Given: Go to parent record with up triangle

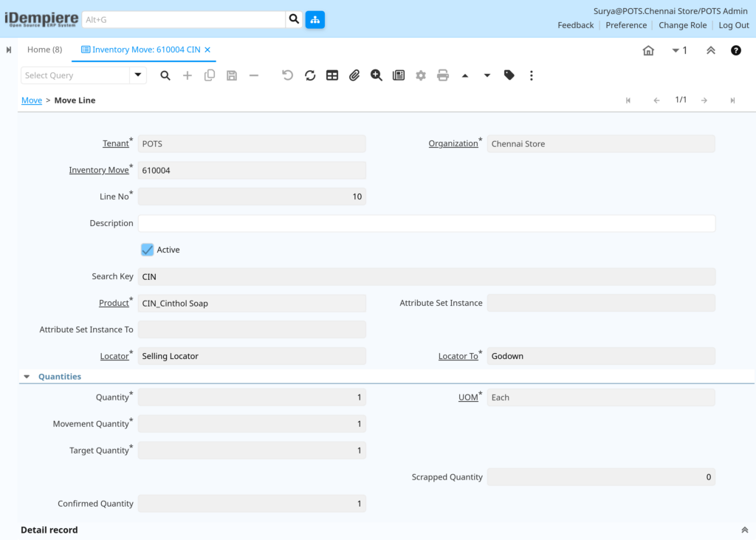Looking at the screenshot, I should [465, 75].
